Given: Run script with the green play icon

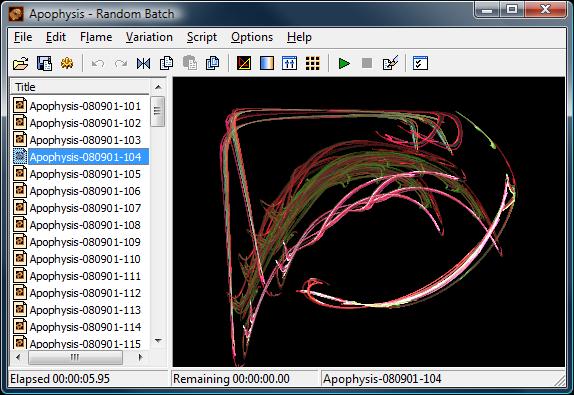Looking at the screenshot, I should [x=344, y=63].
